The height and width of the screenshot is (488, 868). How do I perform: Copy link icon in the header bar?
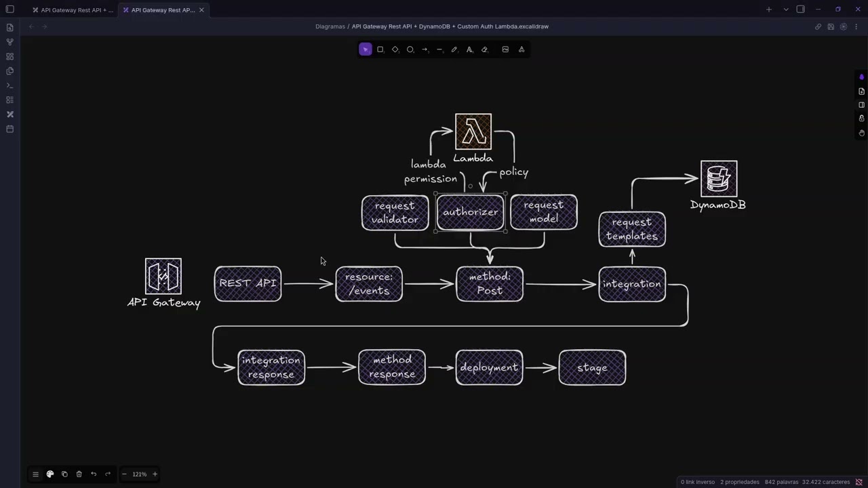tap(818, 26)
